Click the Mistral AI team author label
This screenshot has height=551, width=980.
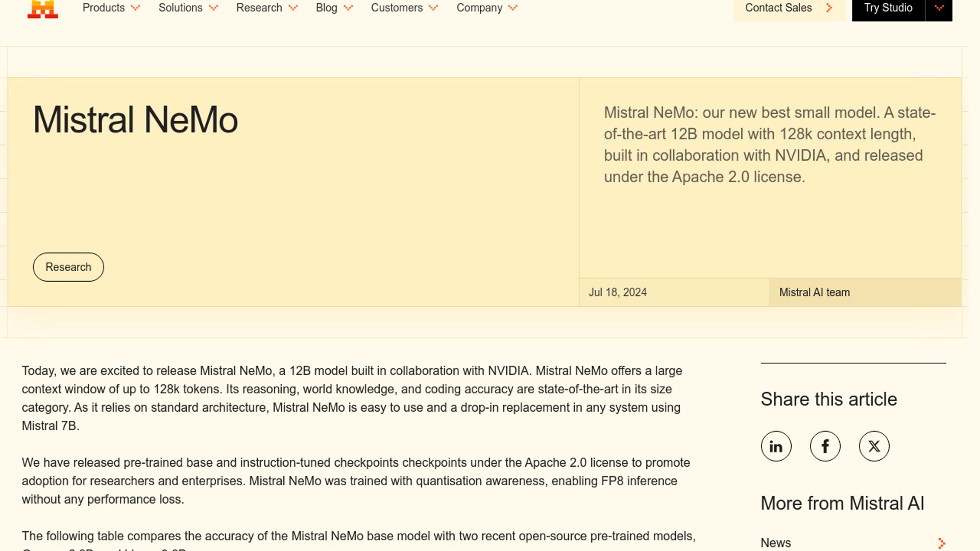[x=814, y=292]
